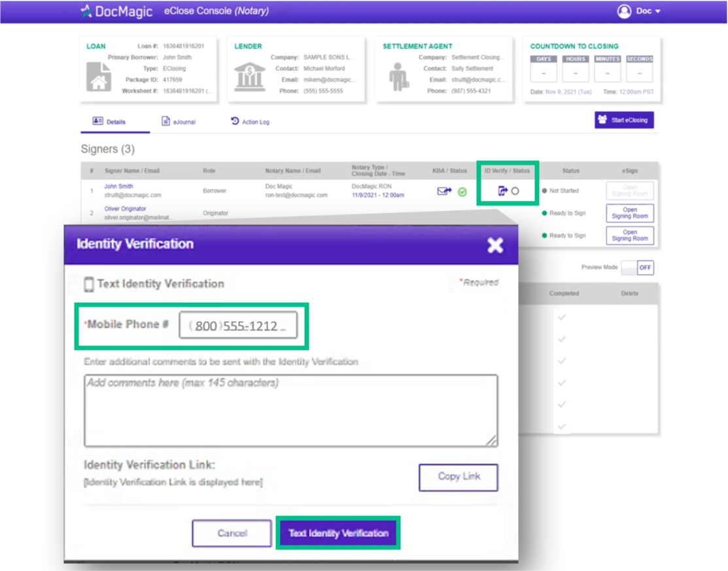Click the DocMagic logo

click(x=116, y=11)
